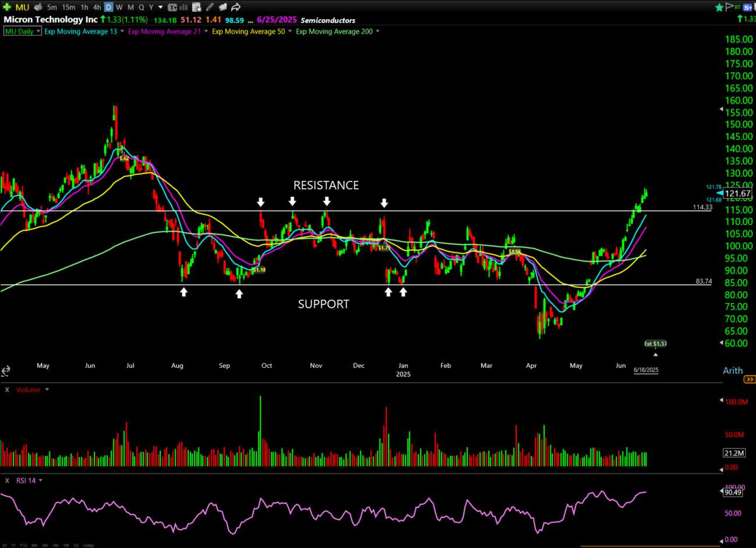Open Exp Moving Average 21 dropdown arrow
Screen dimensions: 756x548
click(206, 31)
